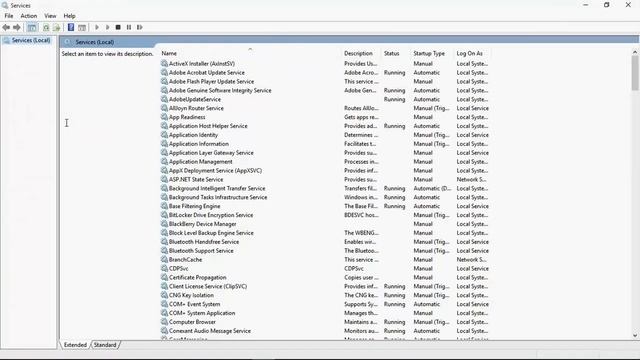The height and width of the screenshot is (360, 640).
Task: Click the scrollbar down arrow of the services list
Action: pyautogui.click(x=635, y=336)
